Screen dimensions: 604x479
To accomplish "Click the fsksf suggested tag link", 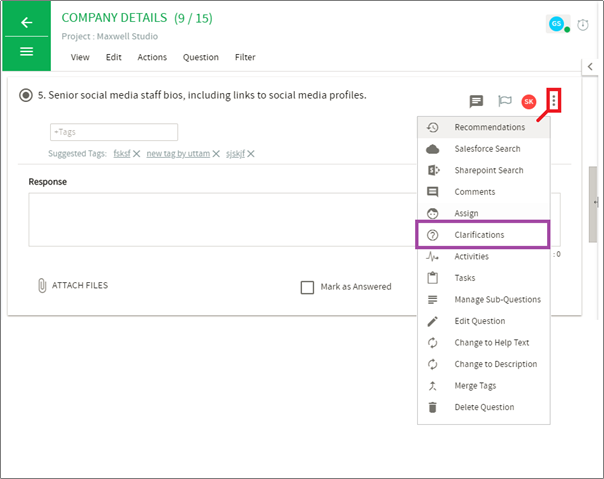I will tap(122, 154).
